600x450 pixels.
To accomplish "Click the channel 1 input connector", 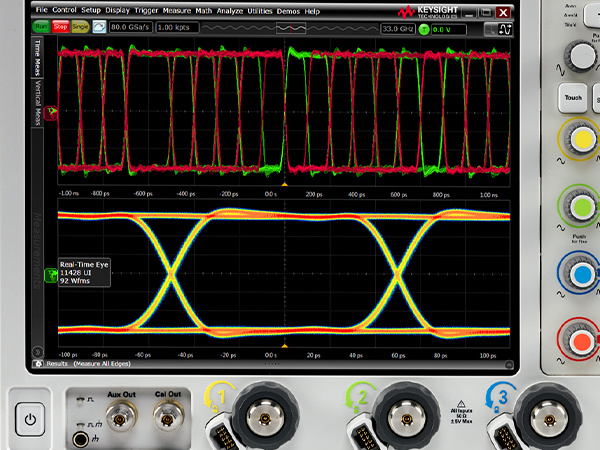I will point(265,416).
